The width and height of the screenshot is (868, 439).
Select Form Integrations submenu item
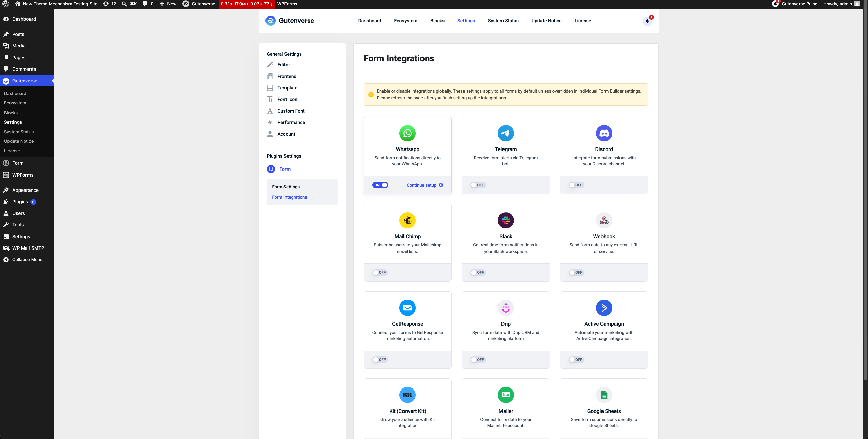pyautogui.click(x=290, y=197)
